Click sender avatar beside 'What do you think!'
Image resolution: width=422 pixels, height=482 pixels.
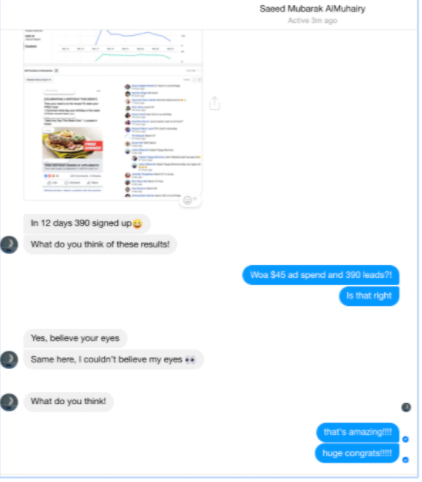pos(9,402)
